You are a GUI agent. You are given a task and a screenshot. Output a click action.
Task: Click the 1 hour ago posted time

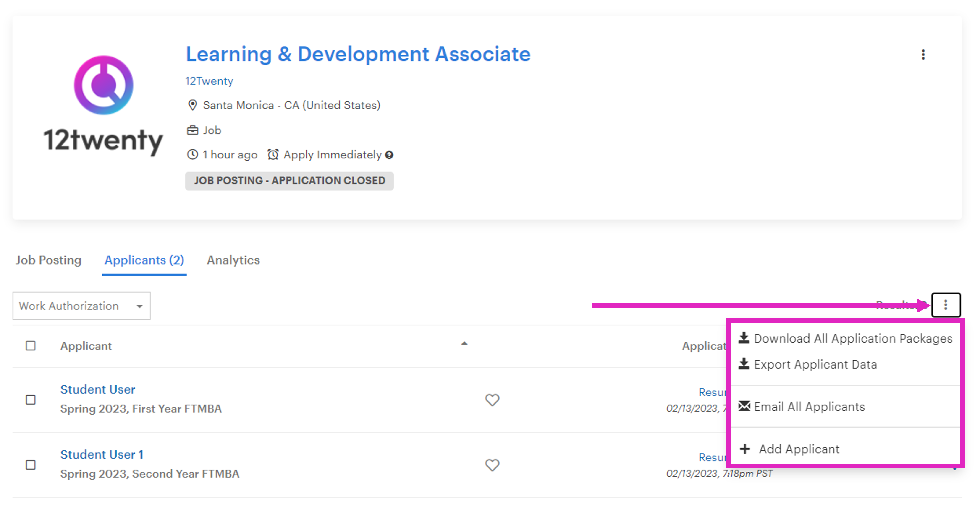pyautogui.click(x=230, y=155)
